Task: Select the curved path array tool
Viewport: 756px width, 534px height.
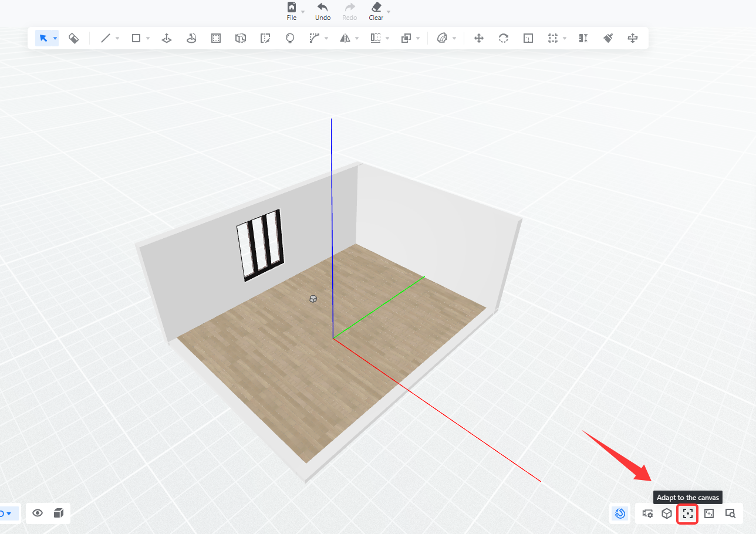Action: [315, 38]
